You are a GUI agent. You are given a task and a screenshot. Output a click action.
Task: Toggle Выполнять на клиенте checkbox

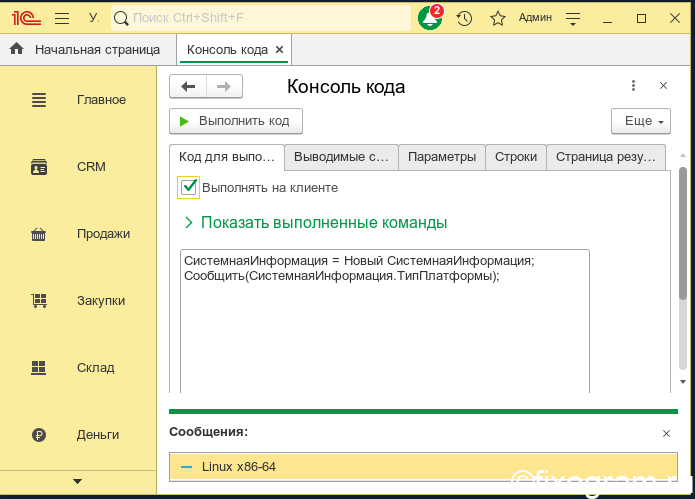tap(188, 187)
